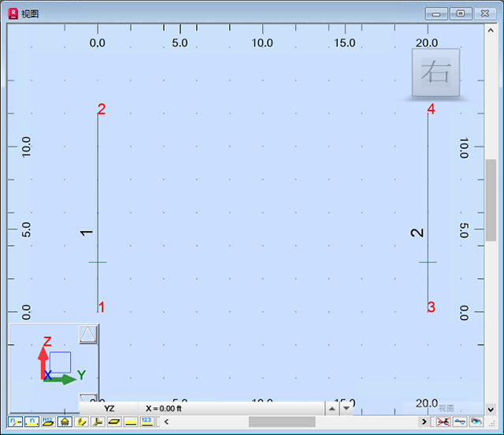Click the horizontal scrollbar left arrow
The width and height of the screenshot is (504, 435).
click(x=167, y=422)
